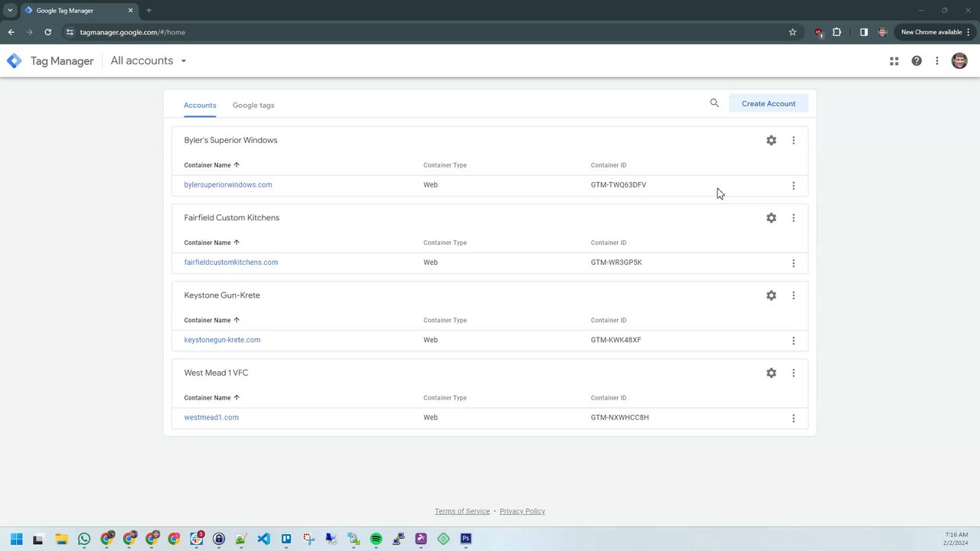Image resolution: width=980 pixels, height=551 pixels.
Task: Open container menu for bylersuperiorwindows.com row
Action: tap(793, 185)
